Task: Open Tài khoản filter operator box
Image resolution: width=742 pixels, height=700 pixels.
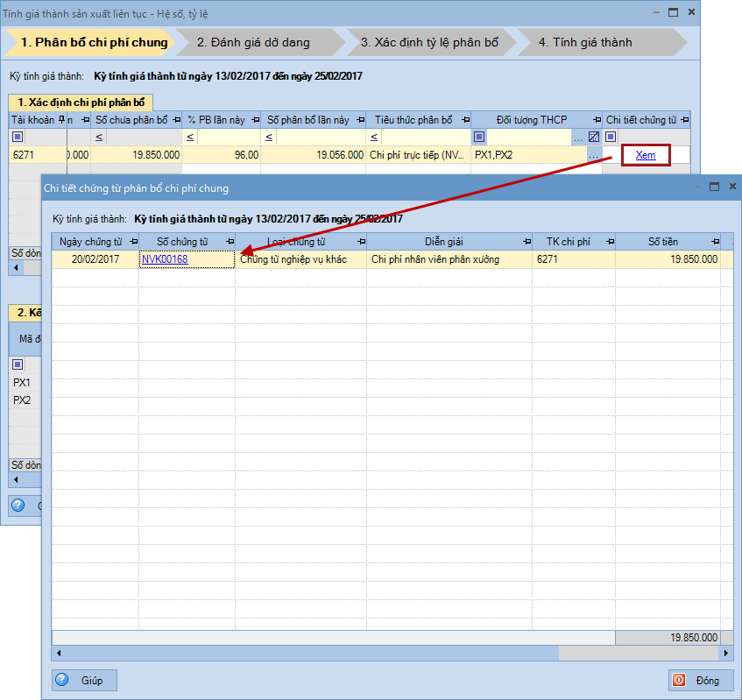Action: pos(17,137)
